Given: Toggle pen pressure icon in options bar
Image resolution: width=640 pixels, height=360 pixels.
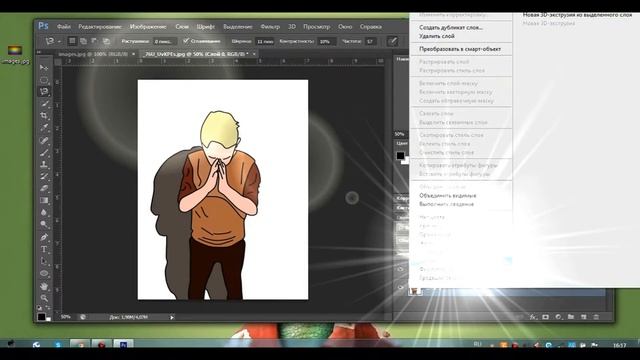Looking at the screenshot, I should pyautogui.click(x=393, y=41).
